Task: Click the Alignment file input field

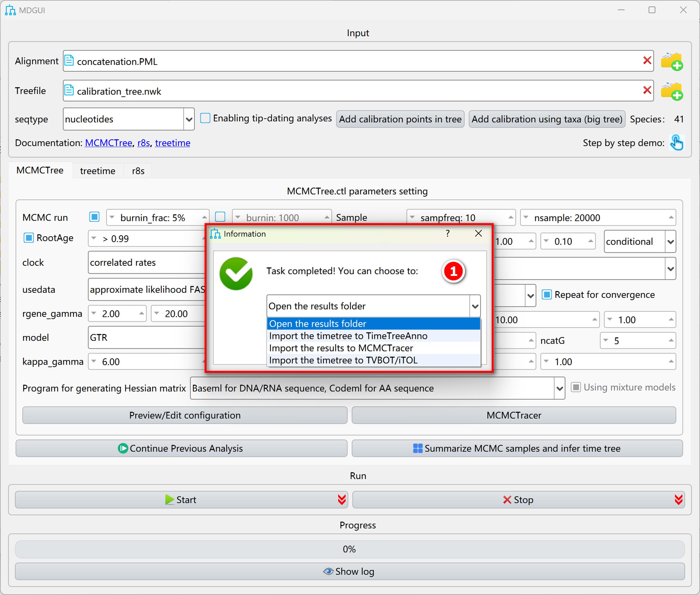Action: pos(358,61)
